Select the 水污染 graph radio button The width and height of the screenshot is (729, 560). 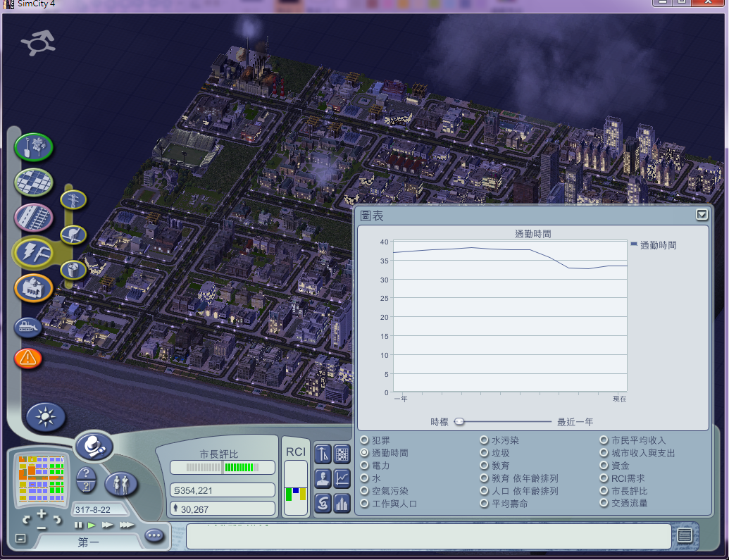[x=484, y=440]
